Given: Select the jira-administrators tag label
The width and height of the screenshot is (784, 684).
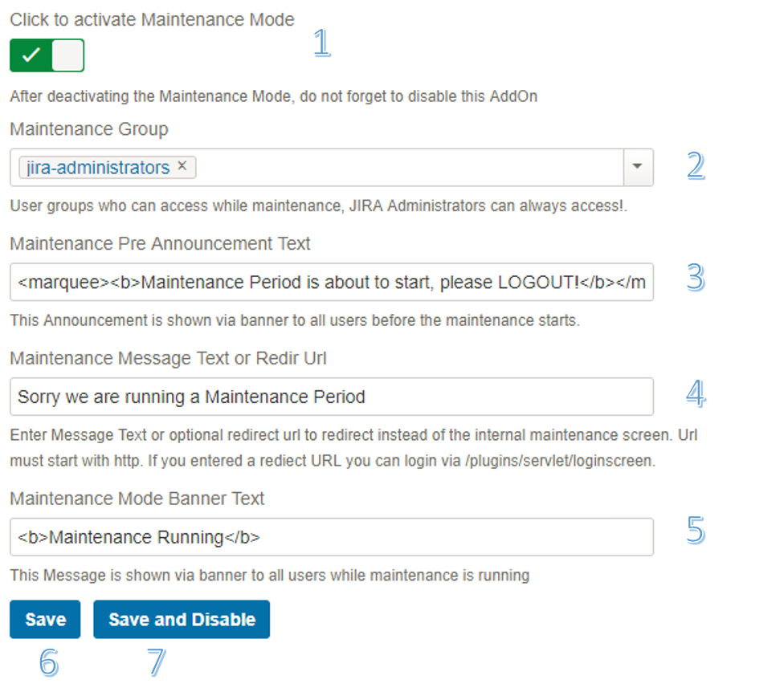Looking at the screenshot, I should [97, 167].
